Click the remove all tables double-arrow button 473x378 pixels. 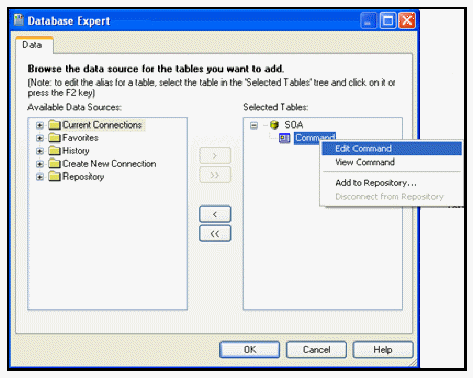(215, 233)
